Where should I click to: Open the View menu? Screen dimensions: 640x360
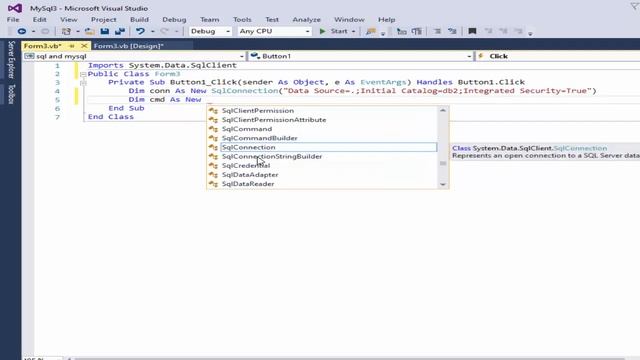[x=69, y=20]
